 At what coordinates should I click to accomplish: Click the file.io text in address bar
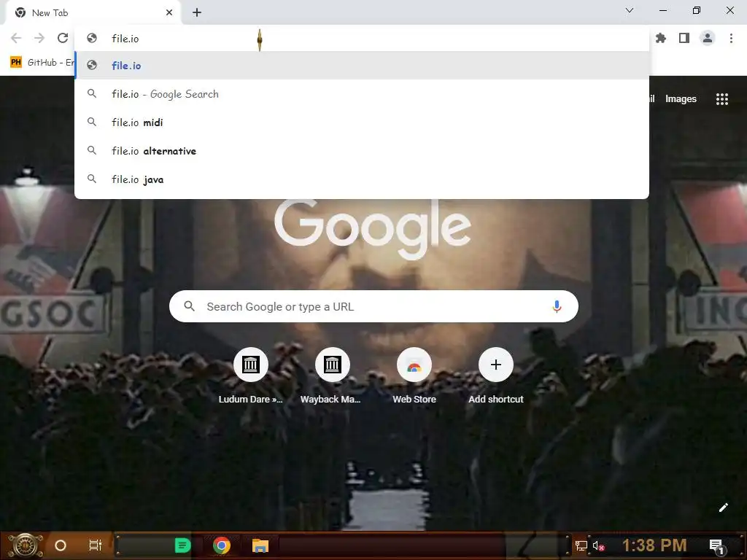tap(125, 39)
